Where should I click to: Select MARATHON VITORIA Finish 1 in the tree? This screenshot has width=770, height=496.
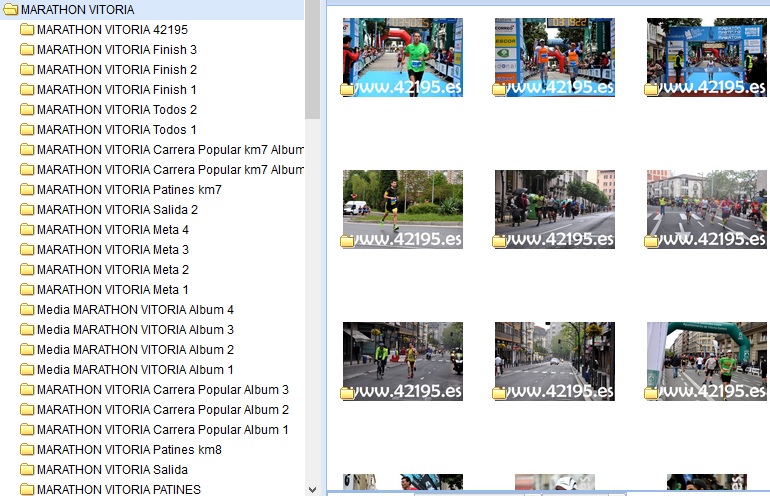[116, 90]
